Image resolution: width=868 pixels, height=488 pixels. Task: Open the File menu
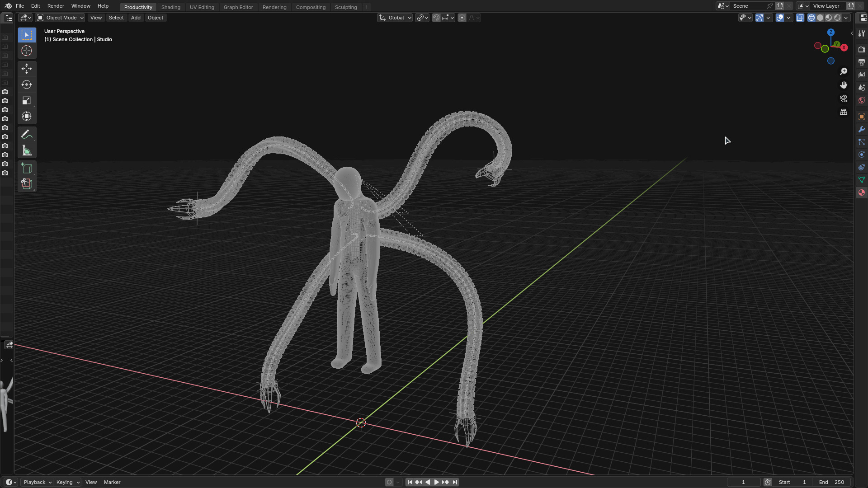[x=20, y=6]
